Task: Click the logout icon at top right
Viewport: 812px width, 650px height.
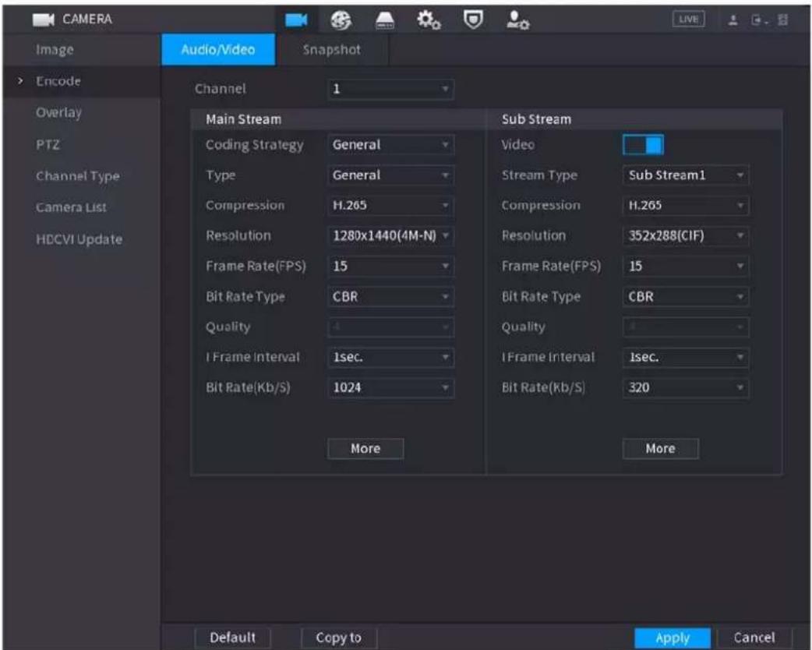Action: 759,20
